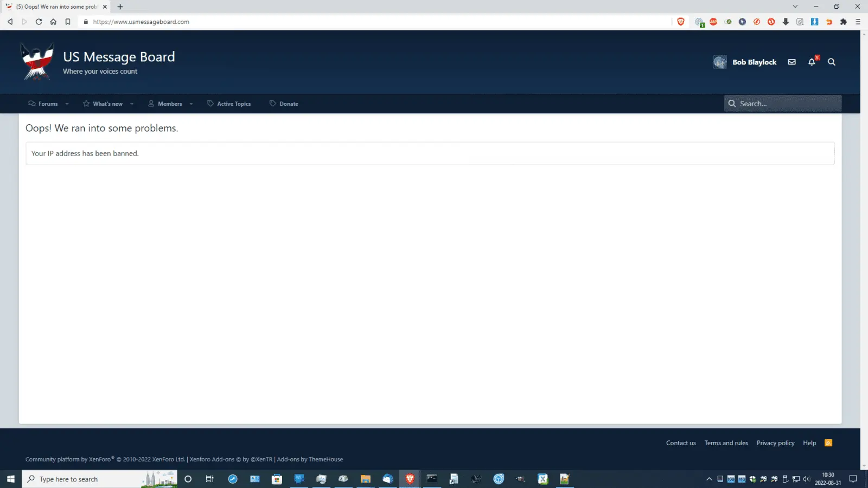This screenshot has height=488, width=868.
Task: Open the Bob Blaylock account menu
Action: click(754, 62)
